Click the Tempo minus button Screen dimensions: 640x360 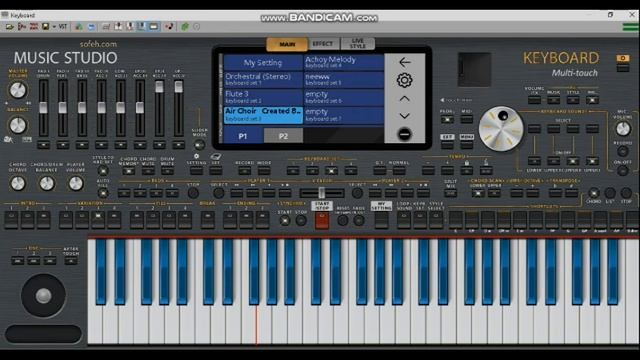pyautogui.click(x=428, y=171)
